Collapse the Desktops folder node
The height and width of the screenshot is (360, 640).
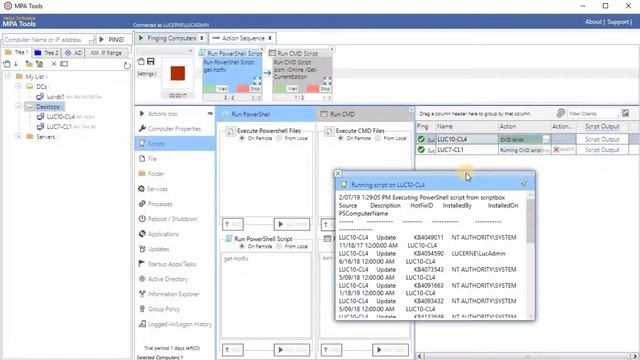(18, 107)
